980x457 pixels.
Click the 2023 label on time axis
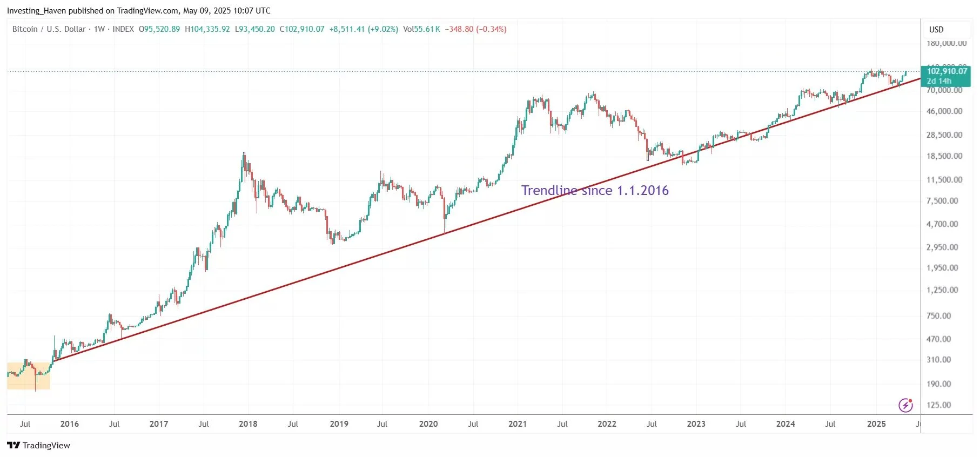(696, 424)
